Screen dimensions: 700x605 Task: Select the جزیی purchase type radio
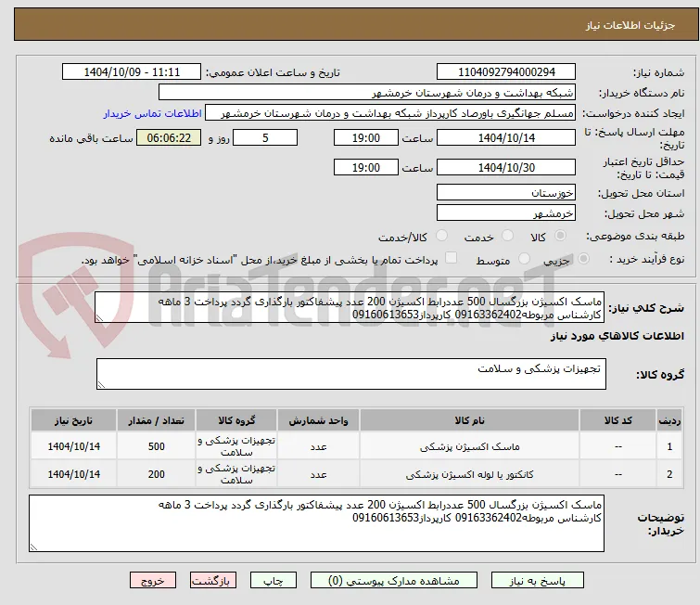click(x=583, y=259)
